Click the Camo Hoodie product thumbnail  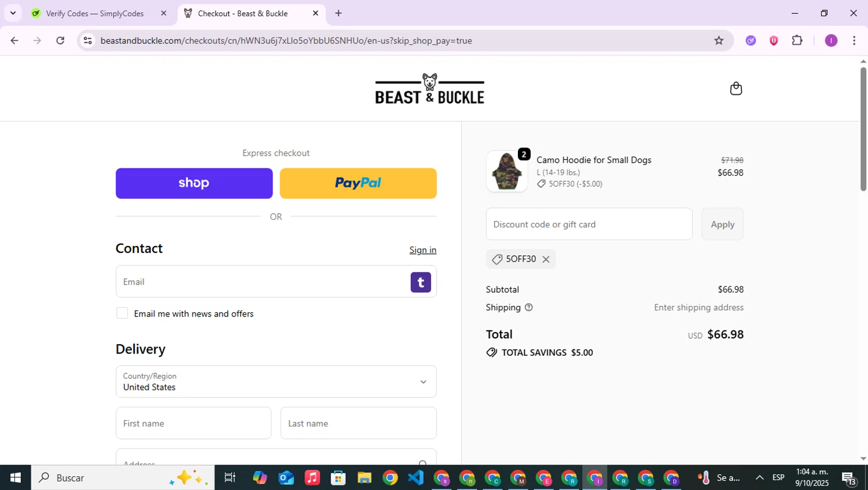[507, 171]
